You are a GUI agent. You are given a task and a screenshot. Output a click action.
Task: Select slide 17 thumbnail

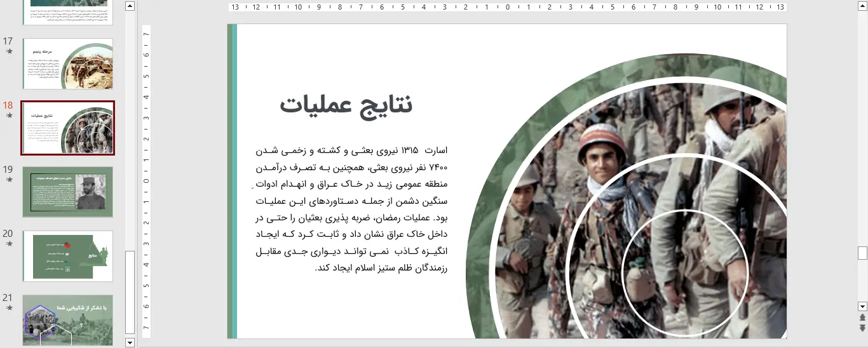click(x=68, y=64)
